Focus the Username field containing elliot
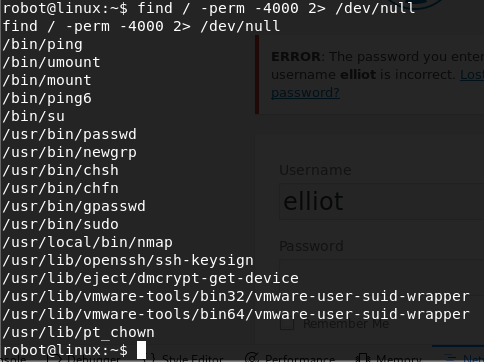Image resolution: width=484 pixels, height=362 pixels. pyautogui.click(x=381, y=201)
